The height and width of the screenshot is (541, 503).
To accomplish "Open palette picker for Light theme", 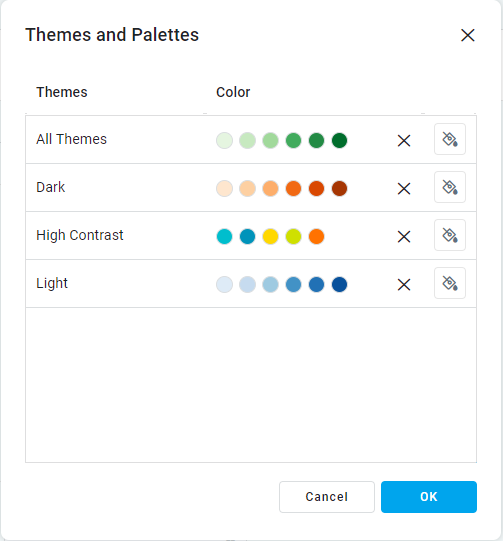I will 450,283.
